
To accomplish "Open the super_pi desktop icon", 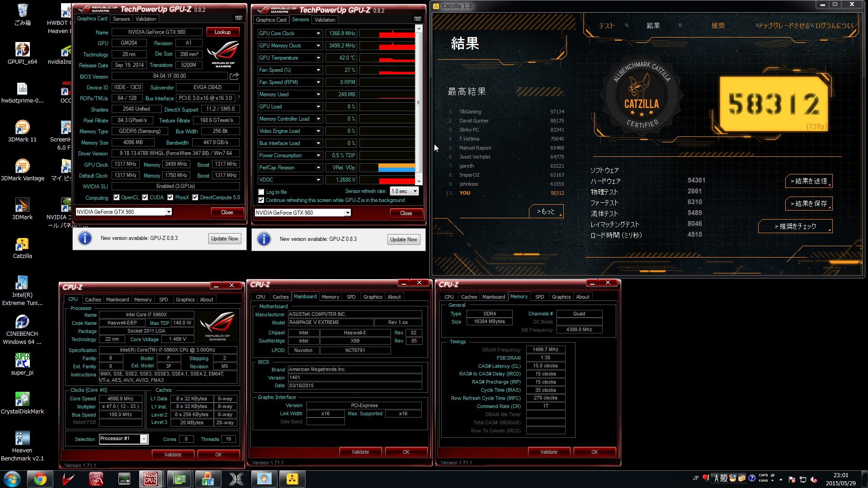I will 22,365.
